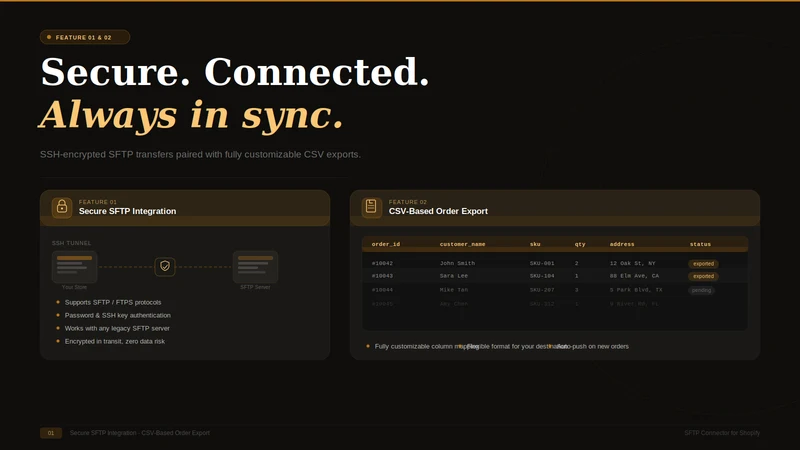Viewport: 800px width, 450px height.
Task: Click the SSH-encrypted SFTP transfers subtitle
Action: 201,155
